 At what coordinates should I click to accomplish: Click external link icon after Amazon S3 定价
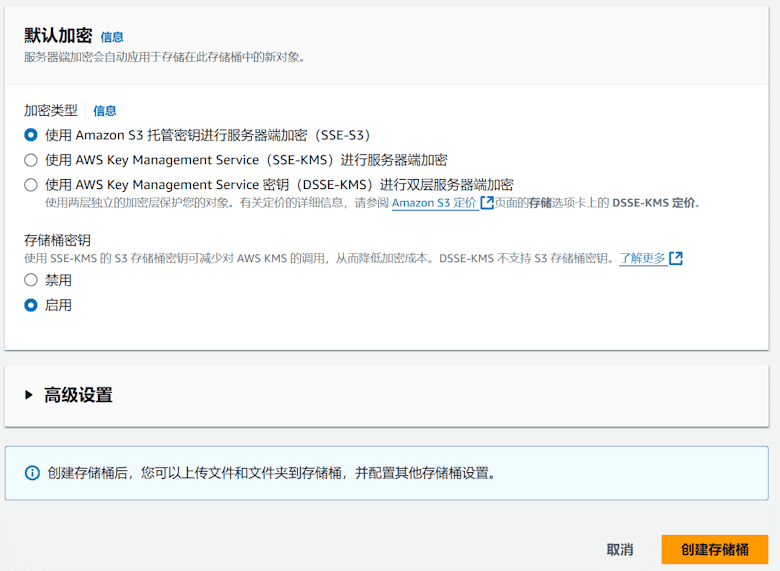487,203
